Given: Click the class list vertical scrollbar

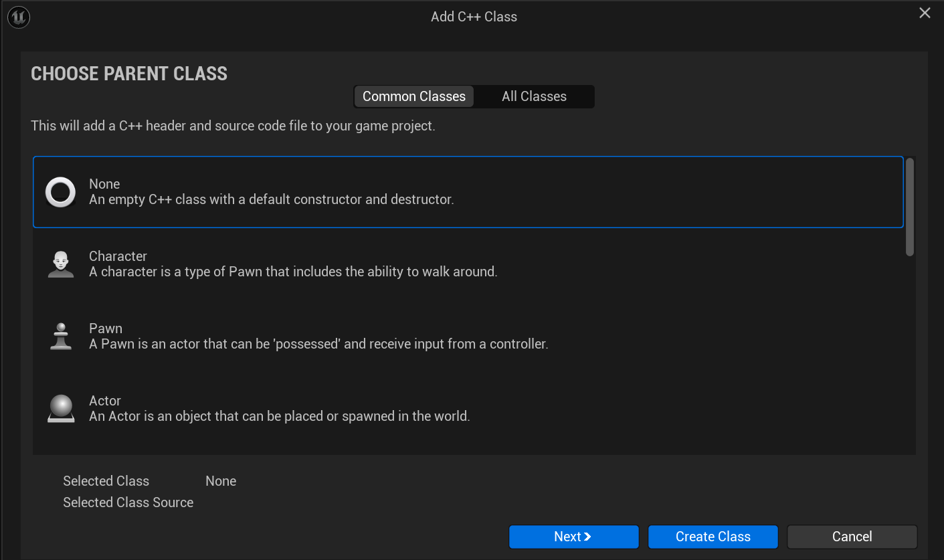Looking at the screenshot, I should 910,206.
